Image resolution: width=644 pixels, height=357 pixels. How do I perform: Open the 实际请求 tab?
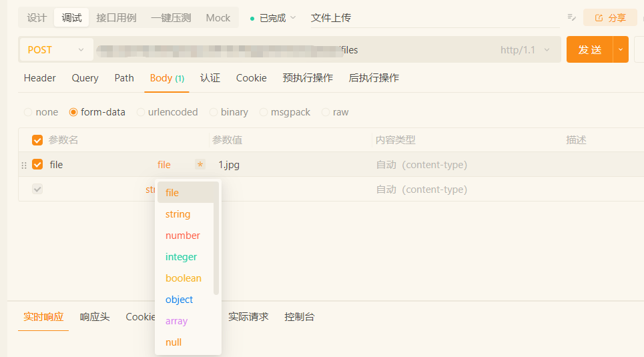click(x=248, y=317)
